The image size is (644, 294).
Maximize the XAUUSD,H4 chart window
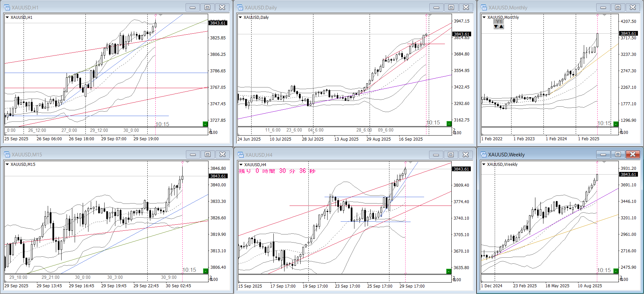(x=451, y=154)
